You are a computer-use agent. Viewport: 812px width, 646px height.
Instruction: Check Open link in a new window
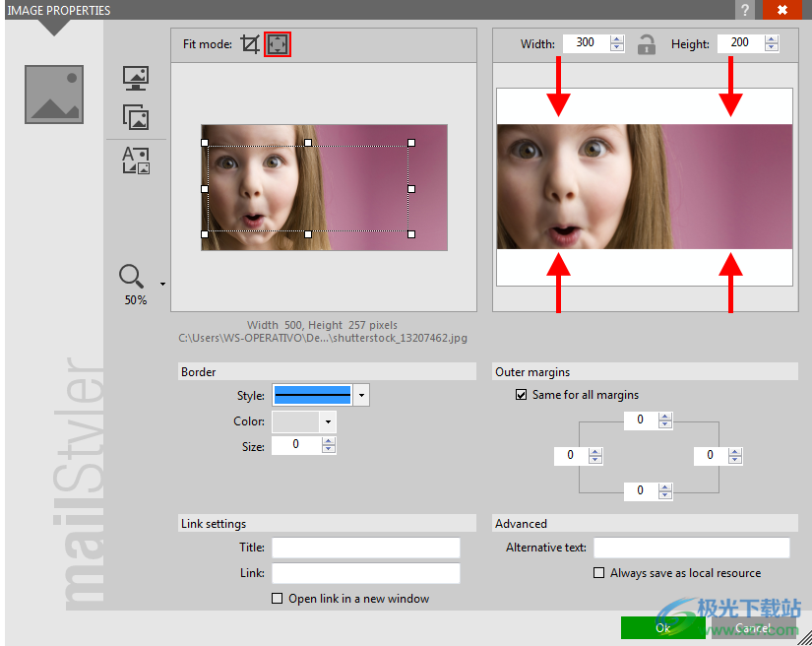click(x=278, y=599)
